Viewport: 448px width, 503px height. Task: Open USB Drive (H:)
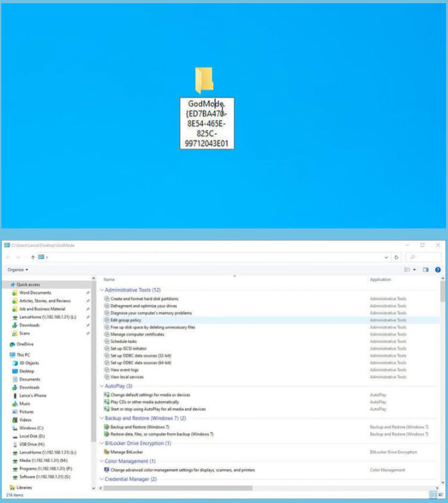(x=32, y=444)
